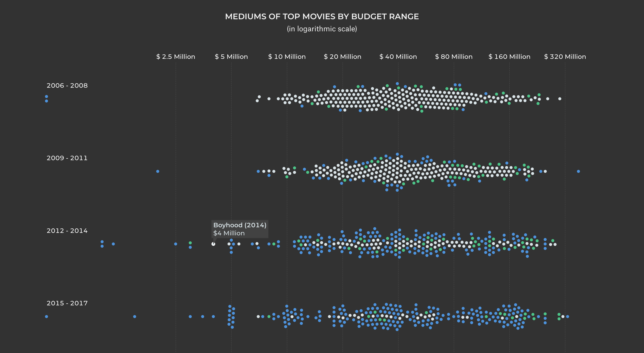Click the leftmost blue dot in the 2015 - 2017 row
Screen dimensions: 644x353
click(47, 317)
